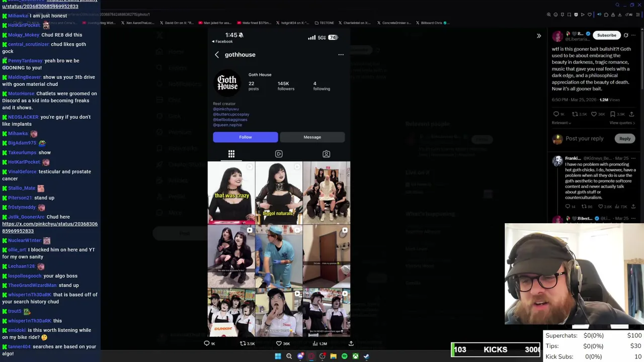Image resolution: width=644 pixels, height=362 pixels.
Task: Reply icon on the main tweet in sidebar
Action: (x=556, y=114)
